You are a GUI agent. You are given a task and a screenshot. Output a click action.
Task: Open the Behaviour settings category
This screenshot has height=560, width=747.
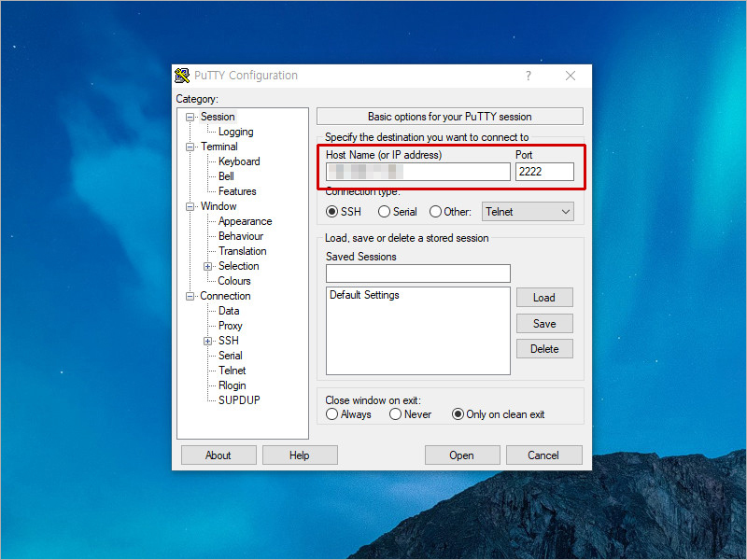coord(241,236)
